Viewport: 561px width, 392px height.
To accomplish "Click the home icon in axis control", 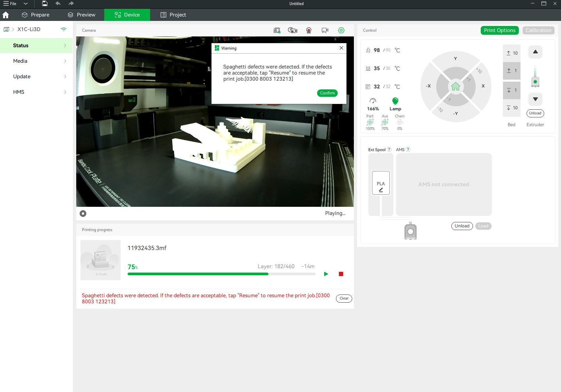I will click(455, 87).
